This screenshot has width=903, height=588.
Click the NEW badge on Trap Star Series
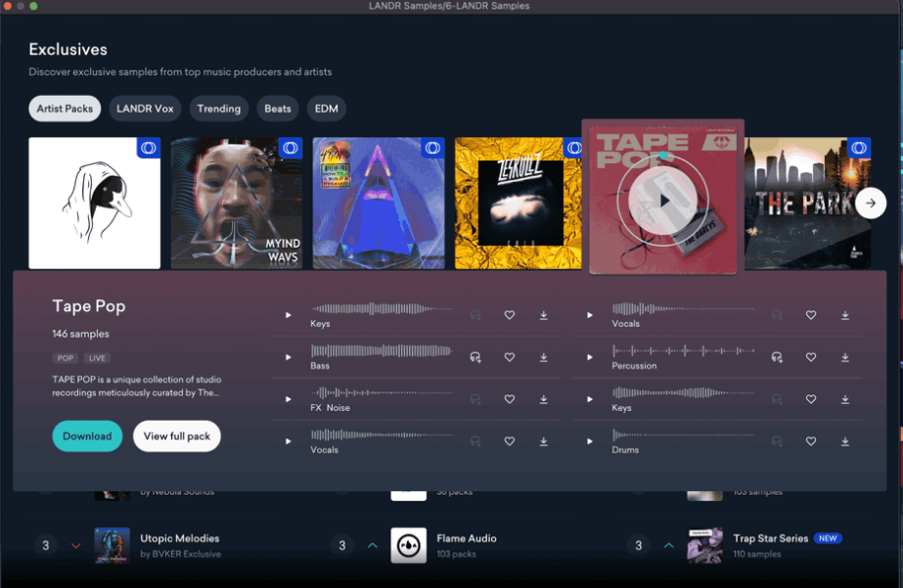coord(828,538)
